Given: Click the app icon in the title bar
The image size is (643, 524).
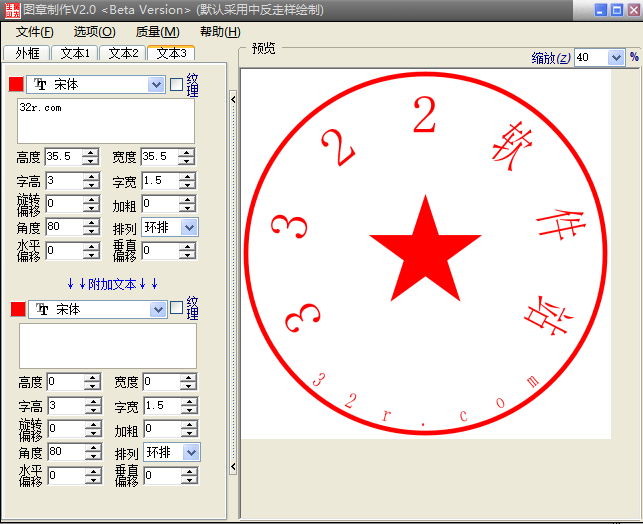Looking at the screenshot, I should click(12, 10).
